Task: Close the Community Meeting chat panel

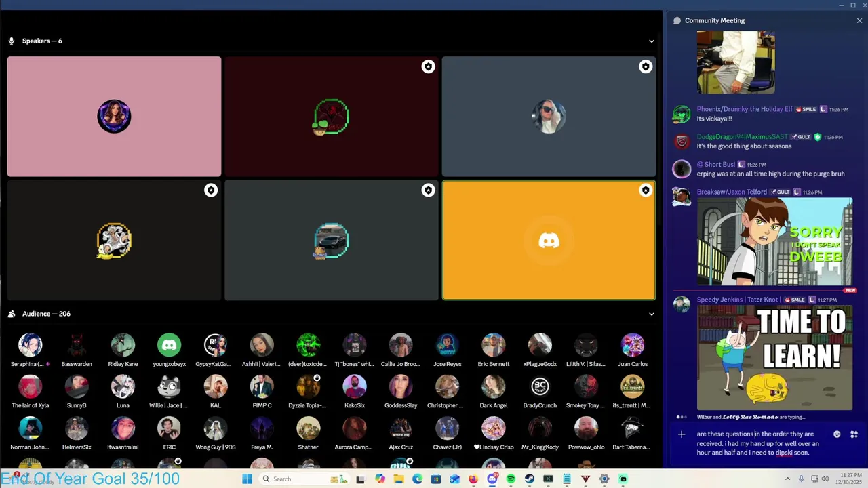Action: 859,20
